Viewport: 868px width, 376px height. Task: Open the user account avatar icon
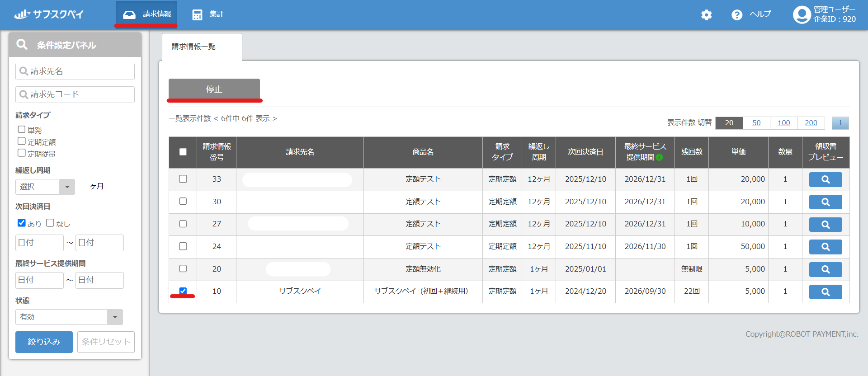pyautogui.click(x=802, y=14)
